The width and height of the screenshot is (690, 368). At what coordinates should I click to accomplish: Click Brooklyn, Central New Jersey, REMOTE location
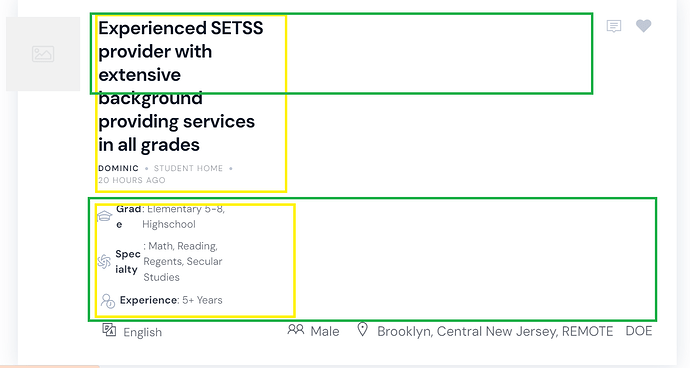click(x=495, y=331)
